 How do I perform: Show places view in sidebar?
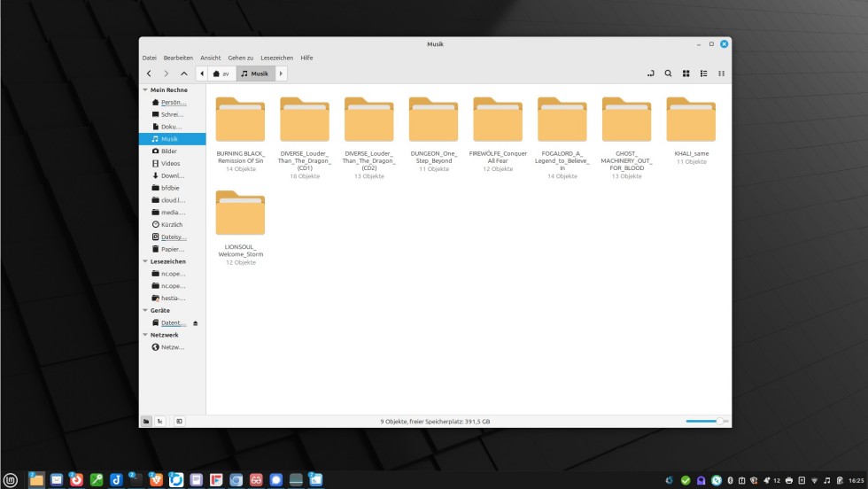click(146, 421)
